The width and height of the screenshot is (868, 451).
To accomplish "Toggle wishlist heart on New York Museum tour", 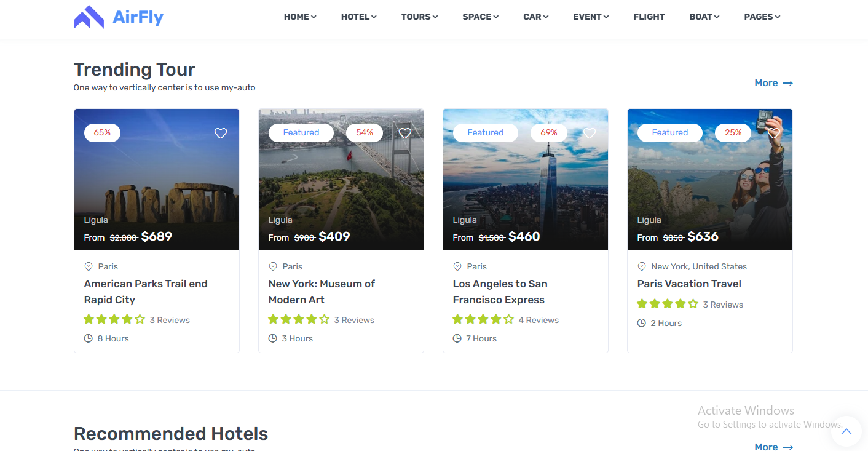I will (405, 133).
